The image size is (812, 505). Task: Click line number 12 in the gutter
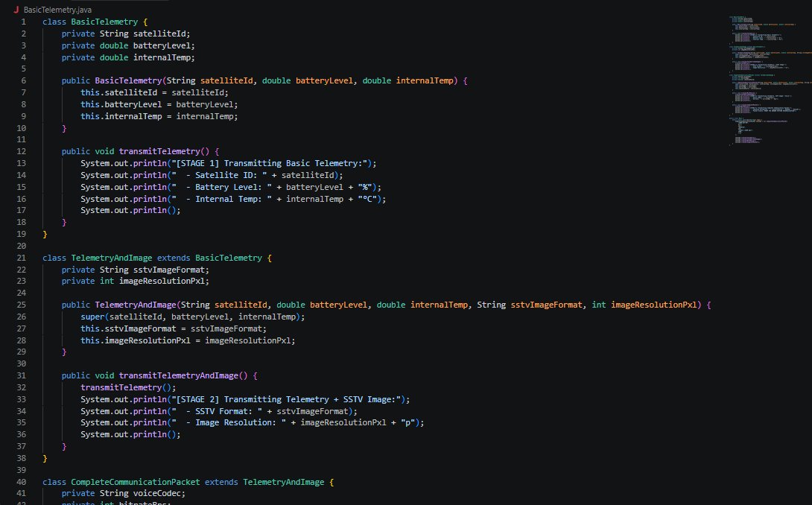pos(22,151)
